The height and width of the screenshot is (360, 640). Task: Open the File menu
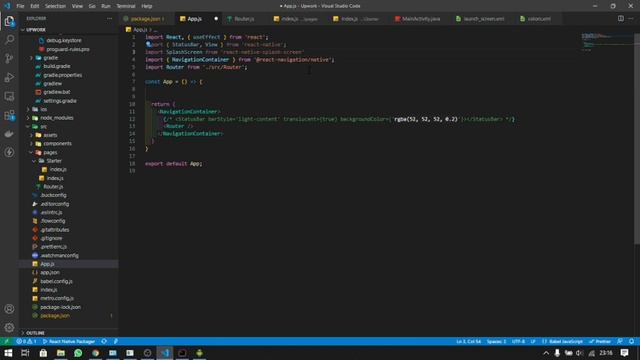20,6
